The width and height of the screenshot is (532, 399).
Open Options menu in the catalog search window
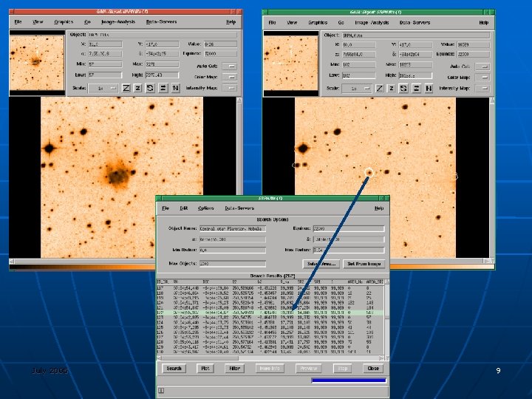206,208
